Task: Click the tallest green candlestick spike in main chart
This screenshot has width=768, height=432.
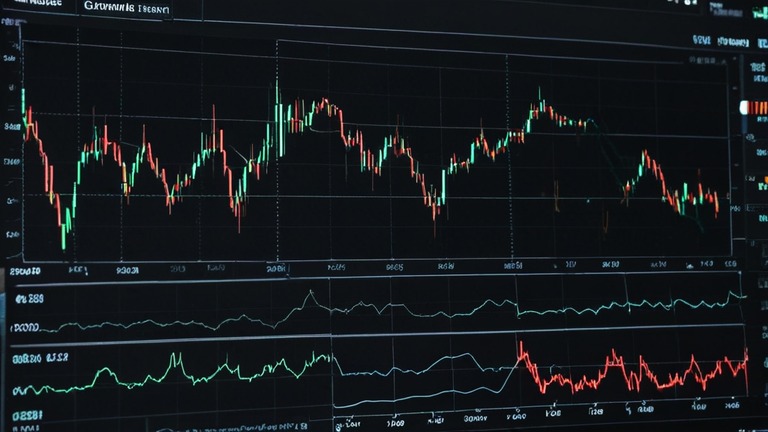Action: (x=277, y=118)
